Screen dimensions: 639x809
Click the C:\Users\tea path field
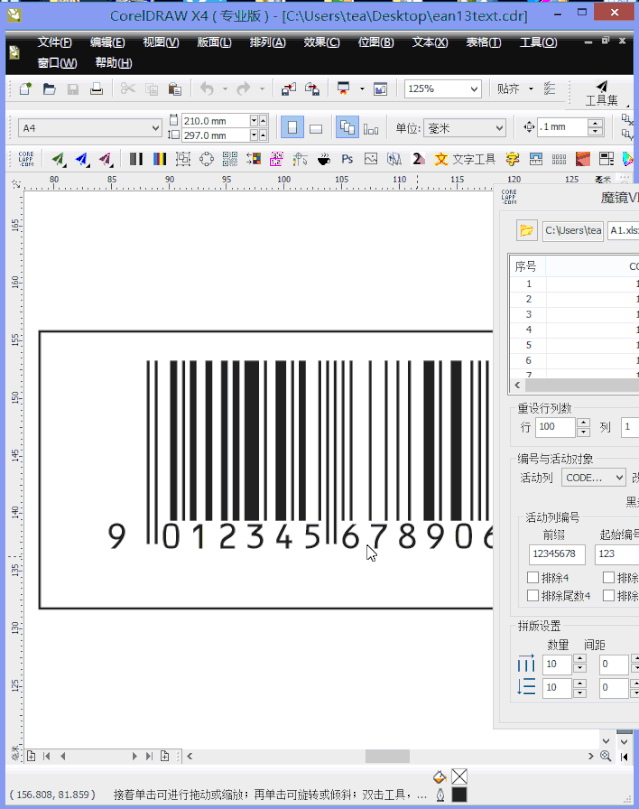(x=572, y=230)
